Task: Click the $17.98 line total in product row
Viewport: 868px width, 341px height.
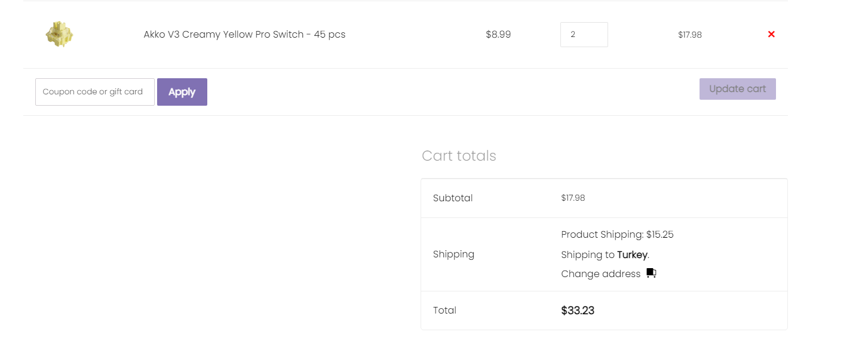Action: pyautogui.click(x=690, y=35)
